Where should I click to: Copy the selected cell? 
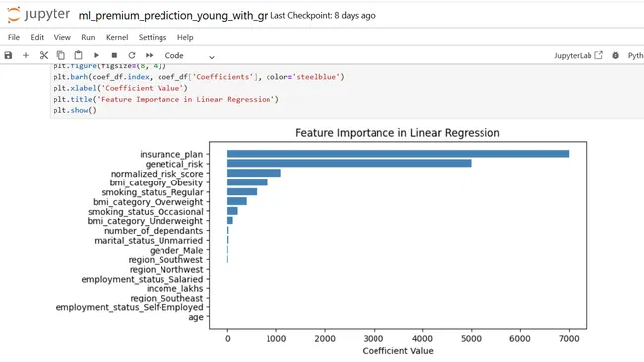pos(60,55)
